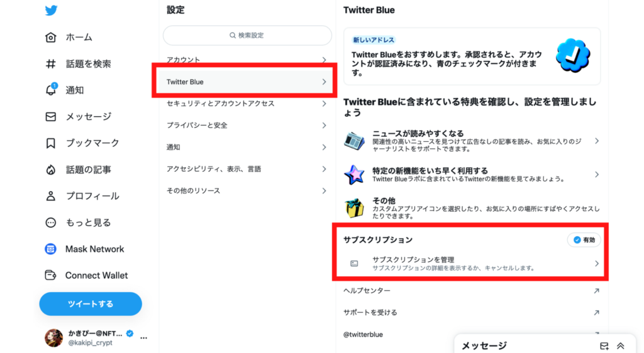Expand セキュリティとアカウントアクセス chevron
The width and height of the screenshot is (644, 353).
click(x=324, y=104)
